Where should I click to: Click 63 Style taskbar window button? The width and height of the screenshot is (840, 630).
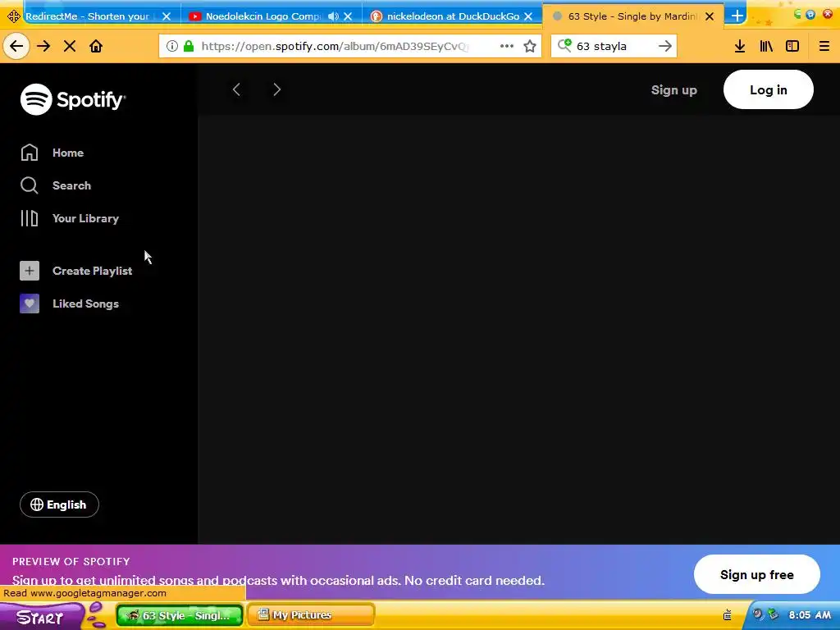180,615
